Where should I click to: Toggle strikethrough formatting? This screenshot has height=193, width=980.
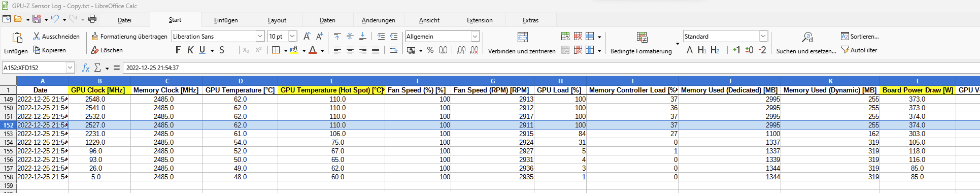(222, 50)
